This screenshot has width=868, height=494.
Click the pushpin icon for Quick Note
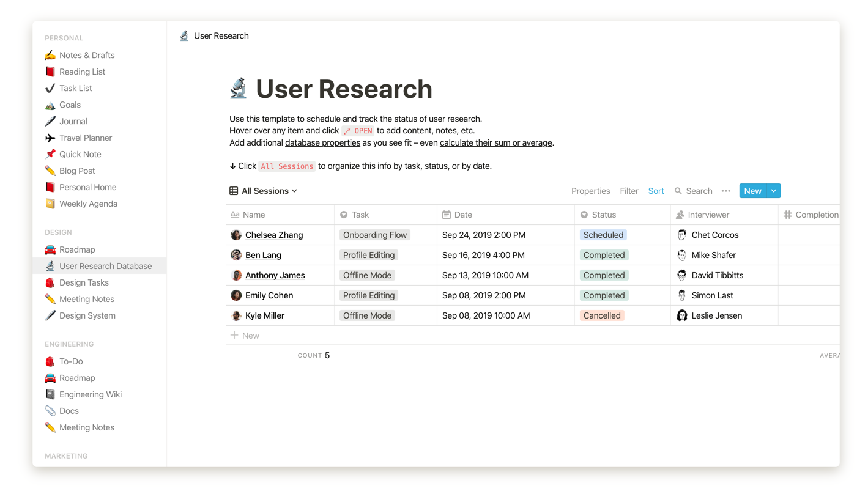[50, 154]
